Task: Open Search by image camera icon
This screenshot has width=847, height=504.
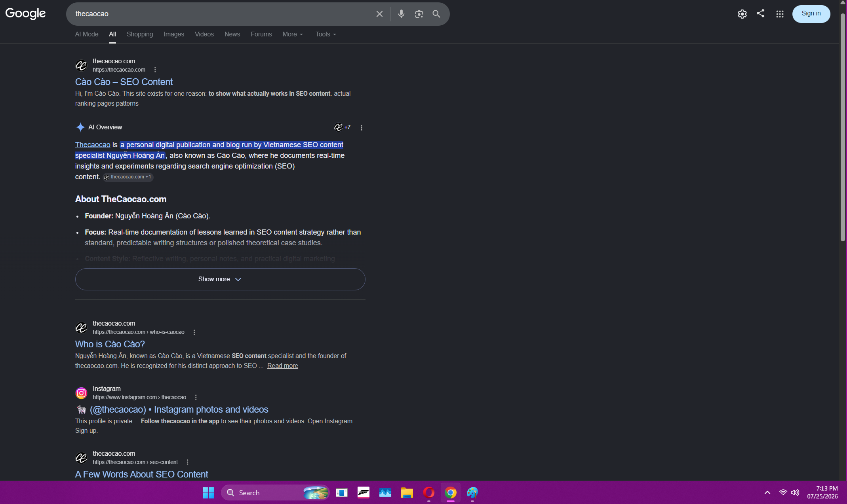Action: click(419, 14)
